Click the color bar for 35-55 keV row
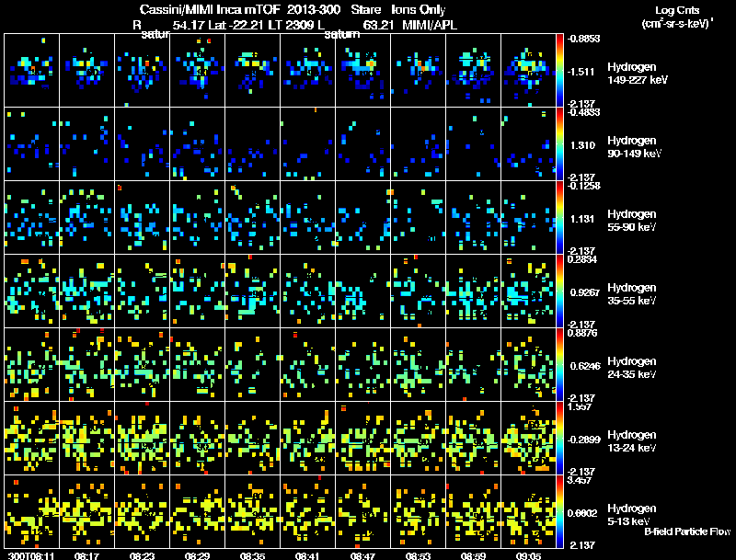 559,291
